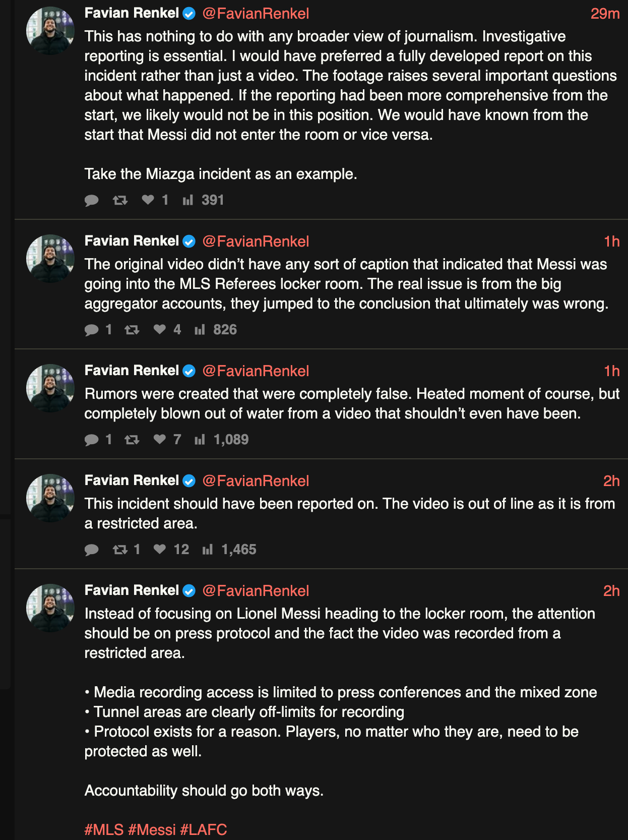Retweet the tweet with 826 views

pos(132,330)
